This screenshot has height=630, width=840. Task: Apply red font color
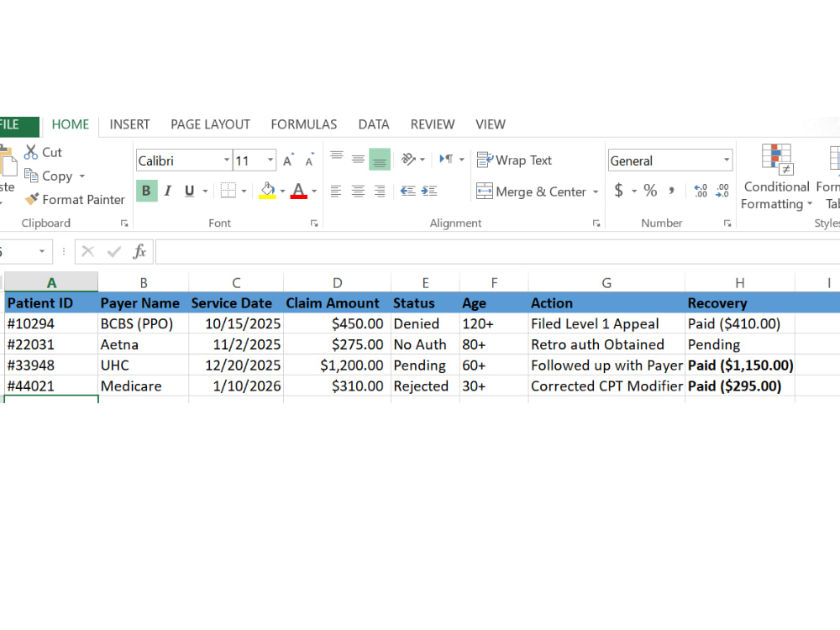298,191
